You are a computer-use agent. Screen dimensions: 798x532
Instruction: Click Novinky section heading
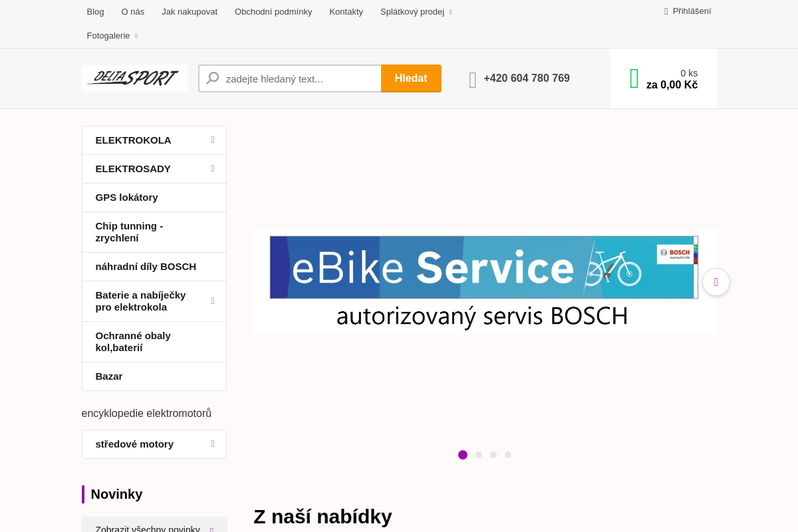click(x=116, y=494)
